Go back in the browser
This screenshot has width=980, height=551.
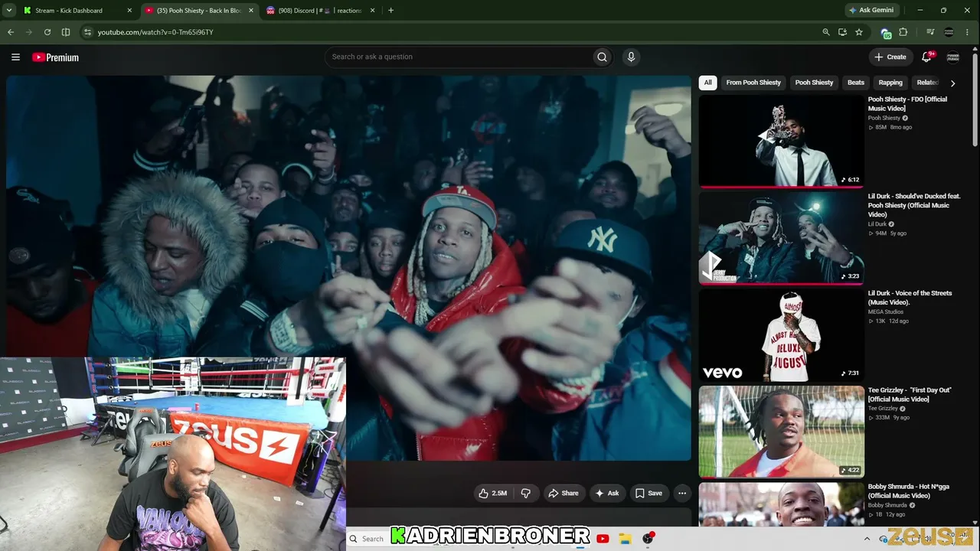pyautogui.click(x=11, y=32)
